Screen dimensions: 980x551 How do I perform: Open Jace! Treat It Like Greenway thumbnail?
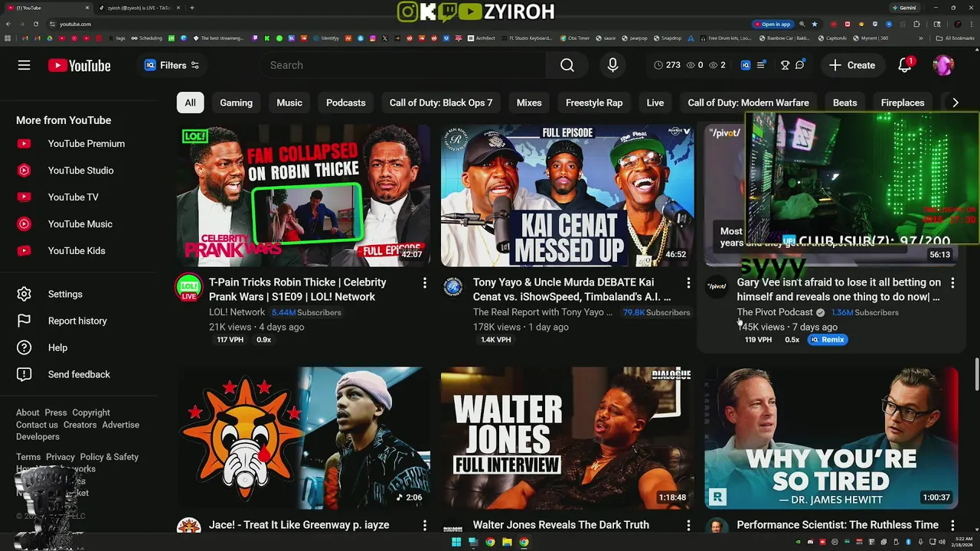(x=303, y=438)
